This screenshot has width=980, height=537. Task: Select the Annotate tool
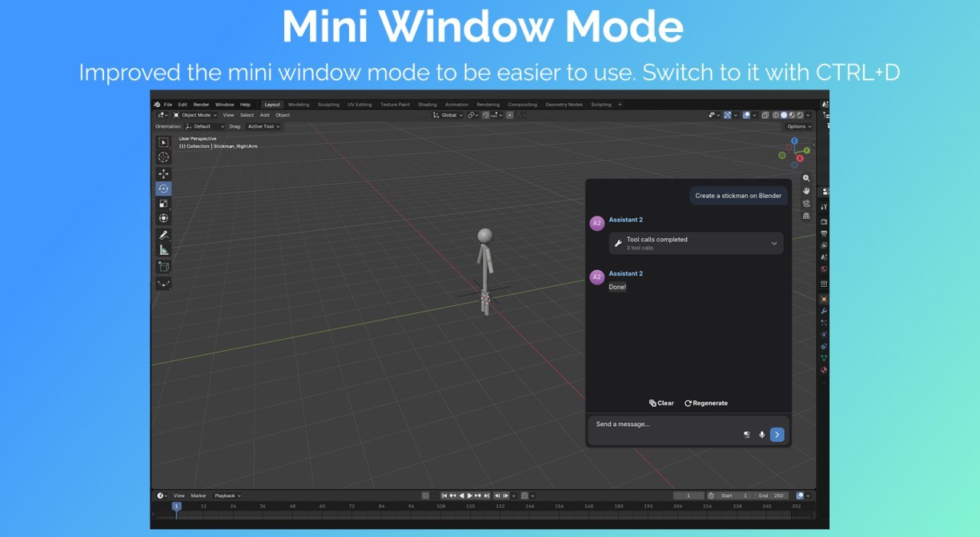tap(163, 235)
